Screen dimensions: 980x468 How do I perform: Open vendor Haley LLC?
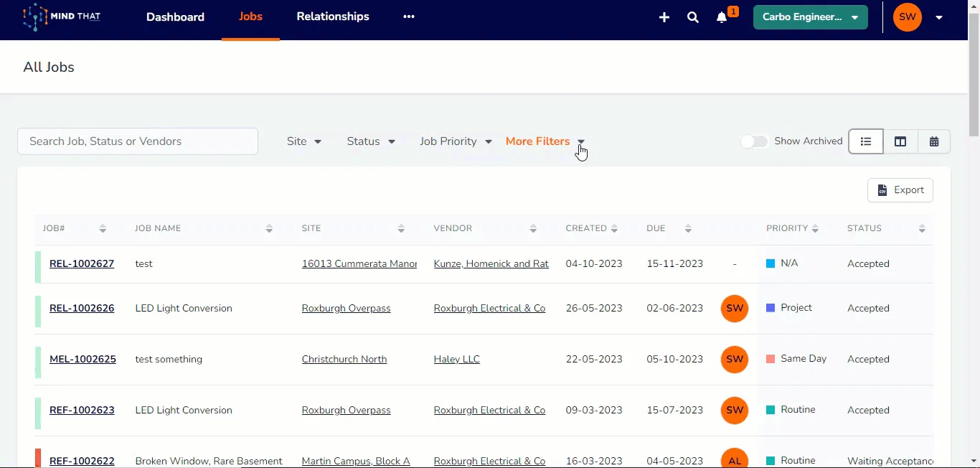(457, 360)
